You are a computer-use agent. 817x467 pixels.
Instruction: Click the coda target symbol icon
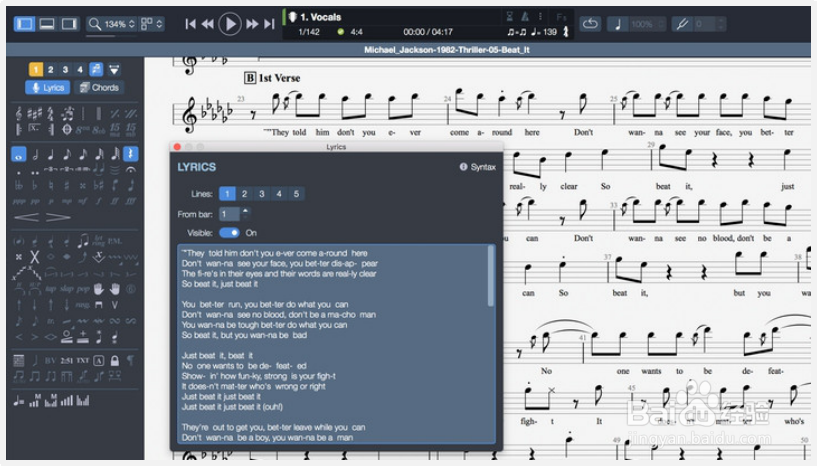pyautogui.click(x=67, y=129)
